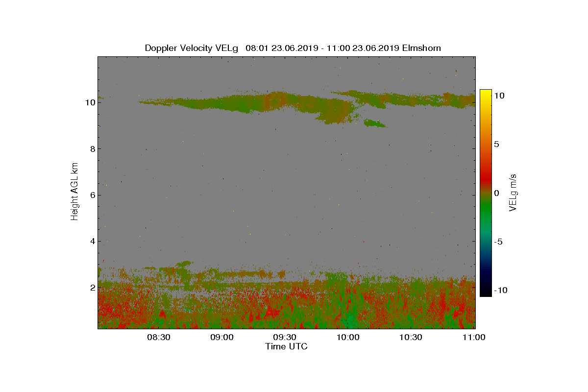The height and width of the screenshot is (392, 588).
Task: Click the 10:00 time axis label
Action: coord(348,337)
